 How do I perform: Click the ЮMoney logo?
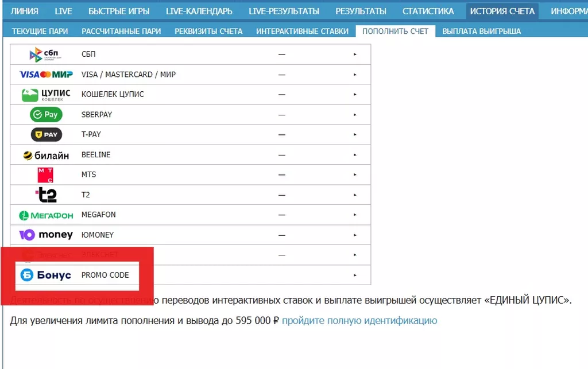pos(46,235)
